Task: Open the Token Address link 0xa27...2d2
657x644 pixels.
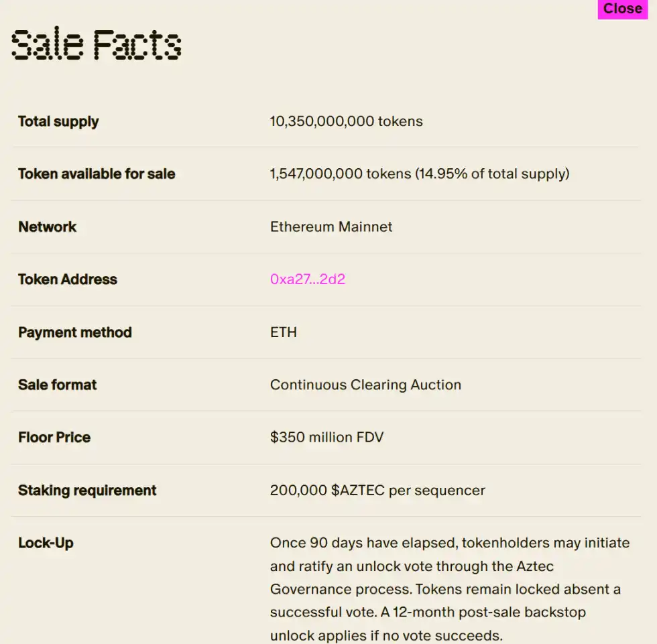Action: tap(307, 279)
